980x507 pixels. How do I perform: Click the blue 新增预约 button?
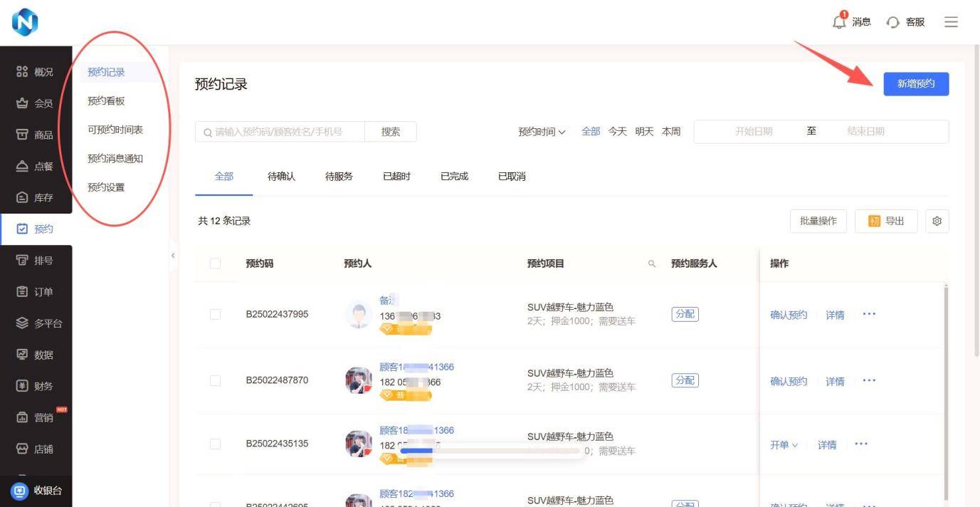(x=916, y=84)
